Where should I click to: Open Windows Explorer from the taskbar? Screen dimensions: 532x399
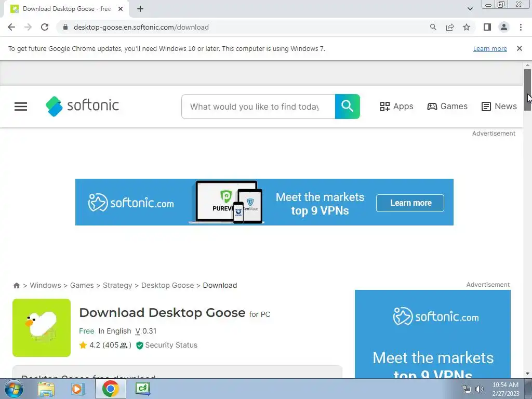coord(46,389)
